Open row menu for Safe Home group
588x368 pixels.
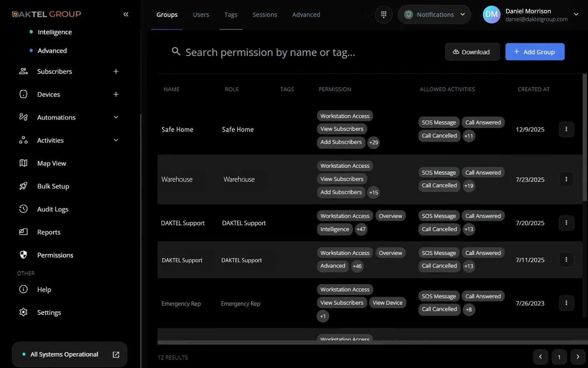tap(566, 129)
